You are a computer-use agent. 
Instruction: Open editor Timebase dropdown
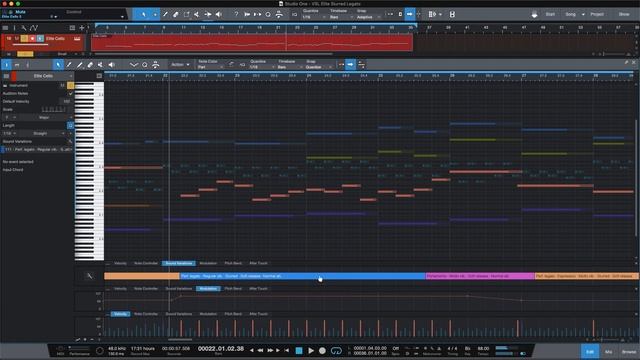(x=290, y=67)
